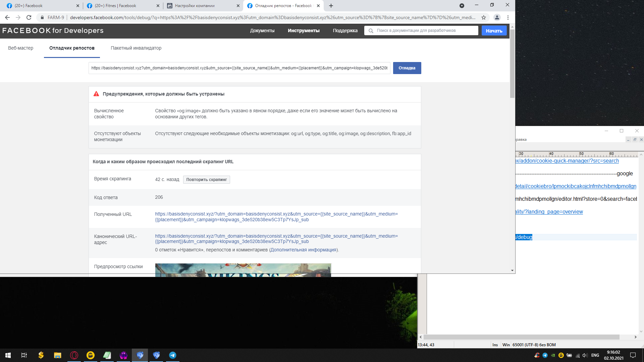Click the red warning triangle icon
Screen dimensions: 644x362
point(96,94)
